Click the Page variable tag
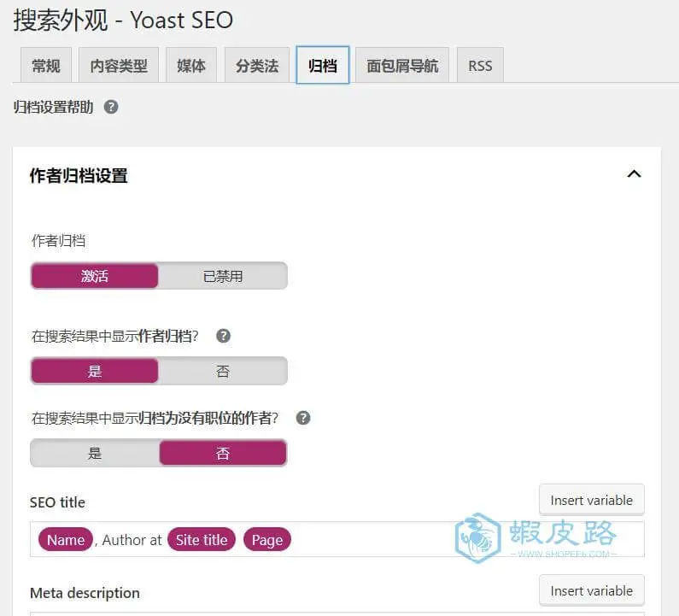 point(267,540)
